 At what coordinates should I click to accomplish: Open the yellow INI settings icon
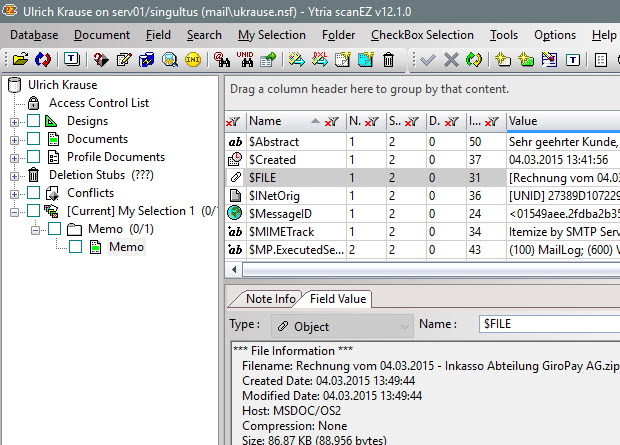coord(193,60)
